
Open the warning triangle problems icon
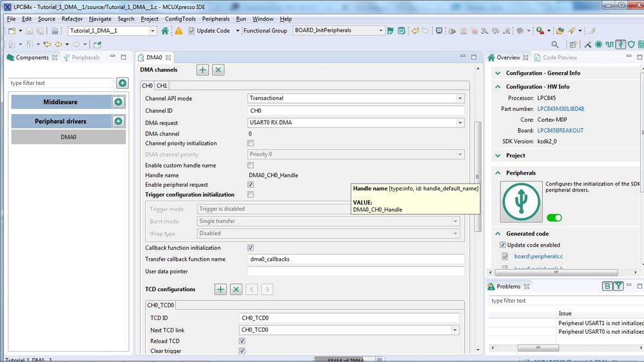click(179, 31)
